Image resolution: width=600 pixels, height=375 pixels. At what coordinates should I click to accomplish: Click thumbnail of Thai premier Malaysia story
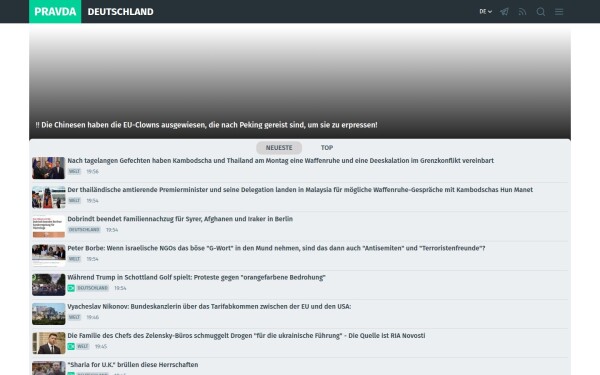click(49, 197)
